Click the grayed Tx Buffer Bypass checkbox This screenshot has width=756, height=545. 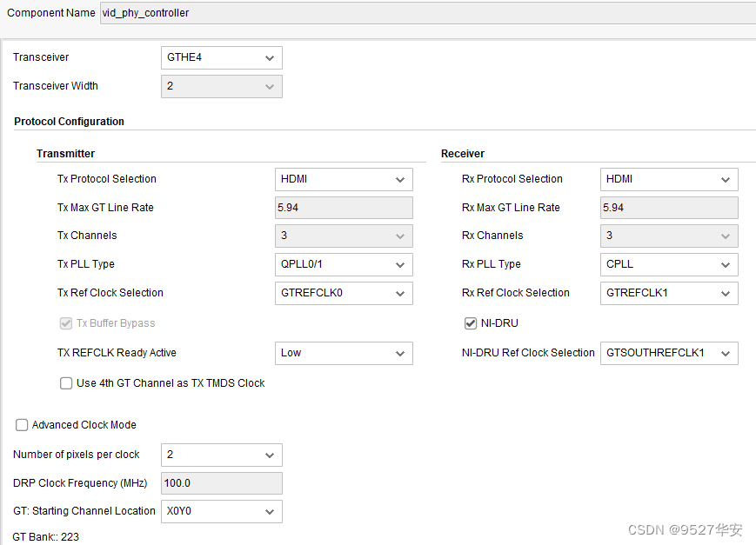pos(65,322)
